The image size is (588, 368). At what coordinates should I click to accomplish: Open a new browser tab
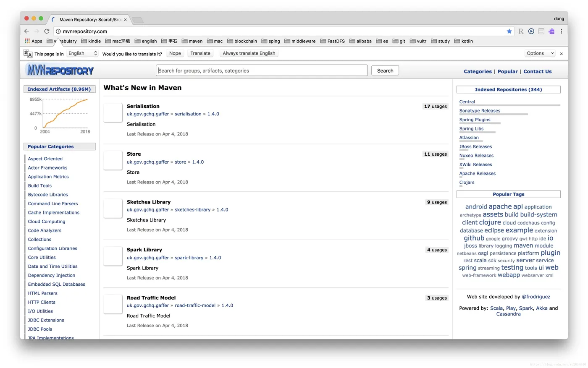click(x=137, y=20)
